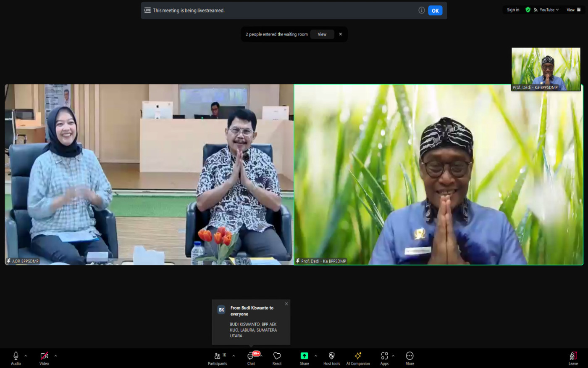Open the View layout menu
Image resolution: width=588 pixels, height=368 pixels.
pos(573,10)
